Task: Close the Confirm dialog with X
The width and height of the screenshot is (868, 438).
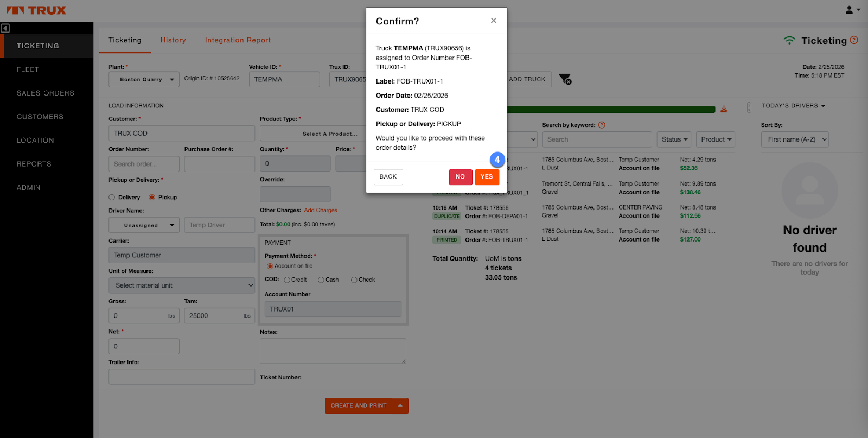Action: tap(493, 21)
